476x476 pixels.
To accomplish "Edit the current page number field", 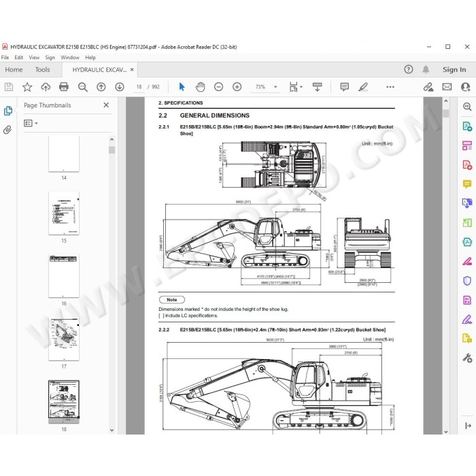I will coord(139,87).
